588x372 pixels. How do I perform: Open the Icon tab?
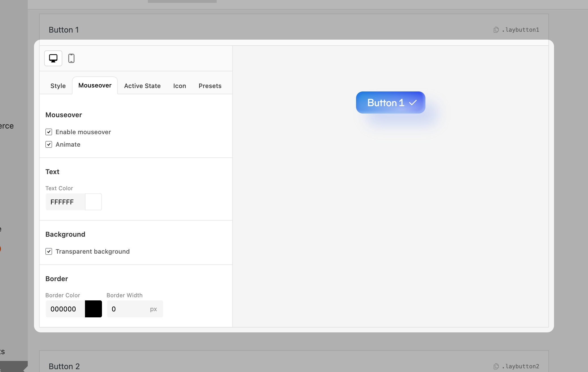[180, 86]
